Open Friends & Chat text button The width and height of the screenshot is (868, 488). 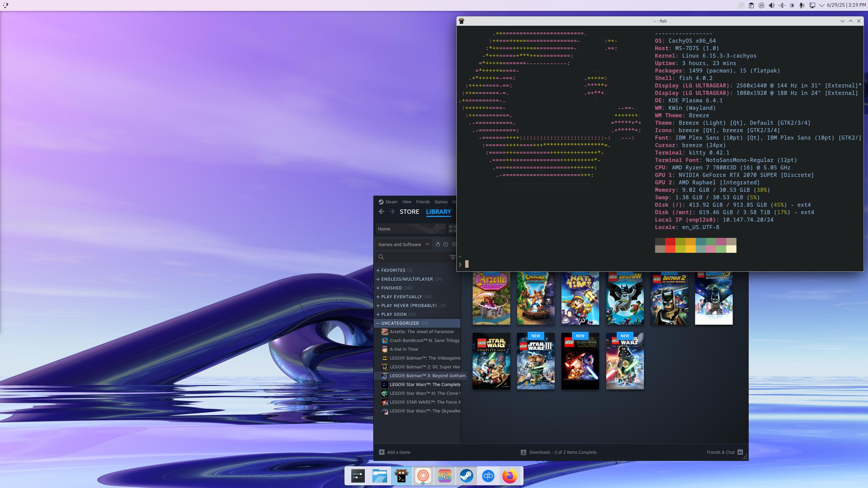click(x=721, y=452)
